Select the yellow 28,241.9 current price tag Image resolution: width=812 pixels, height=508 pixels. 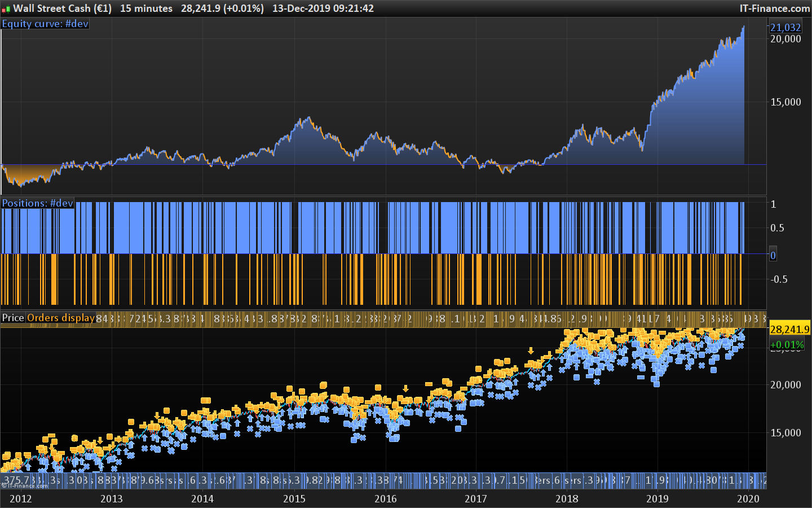[789, 329]
